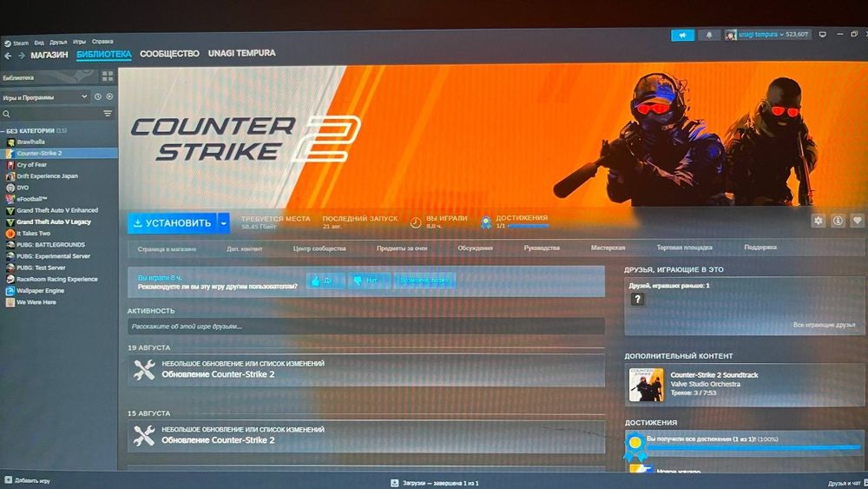Image resolution: width=868 pixels, height=489 pixels.
Task: Open the announcements megaphone button
Action: [682, 36]
